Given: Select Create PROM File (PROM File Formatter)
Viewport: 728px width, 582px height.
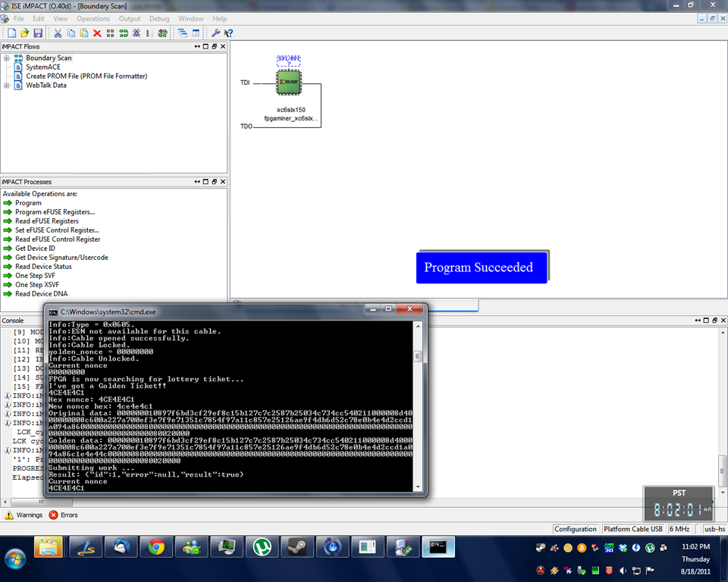Looking at the screenshot, I should tap(86, 76).
